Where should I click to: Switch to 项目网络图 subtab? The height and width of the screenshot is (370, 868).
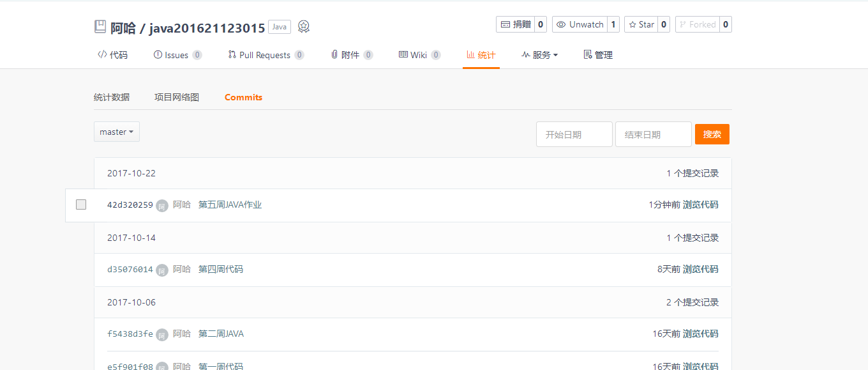click(177, 97)
